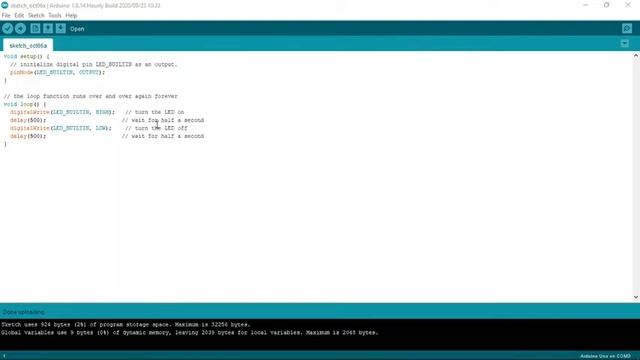640x360 pixels.
Task: Click the 'turn the LED off' comment
Action: 156,128
